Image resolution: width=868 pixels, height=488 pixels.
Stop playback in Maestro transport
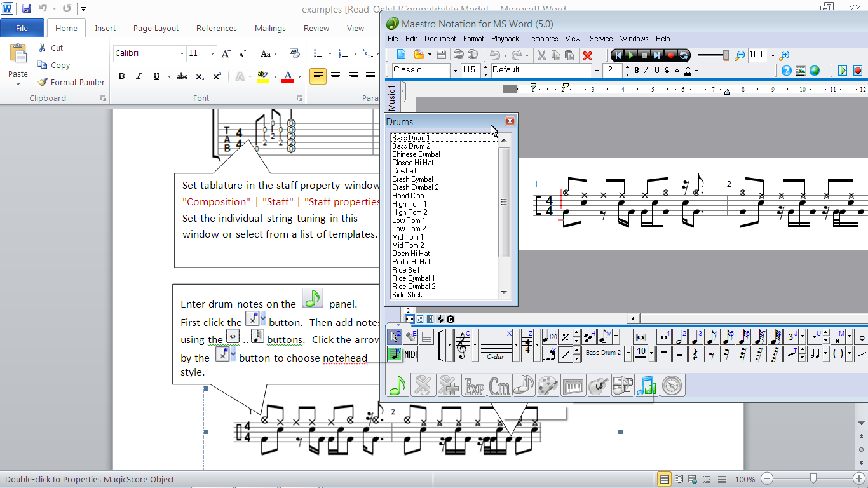[x=644, y=55]
